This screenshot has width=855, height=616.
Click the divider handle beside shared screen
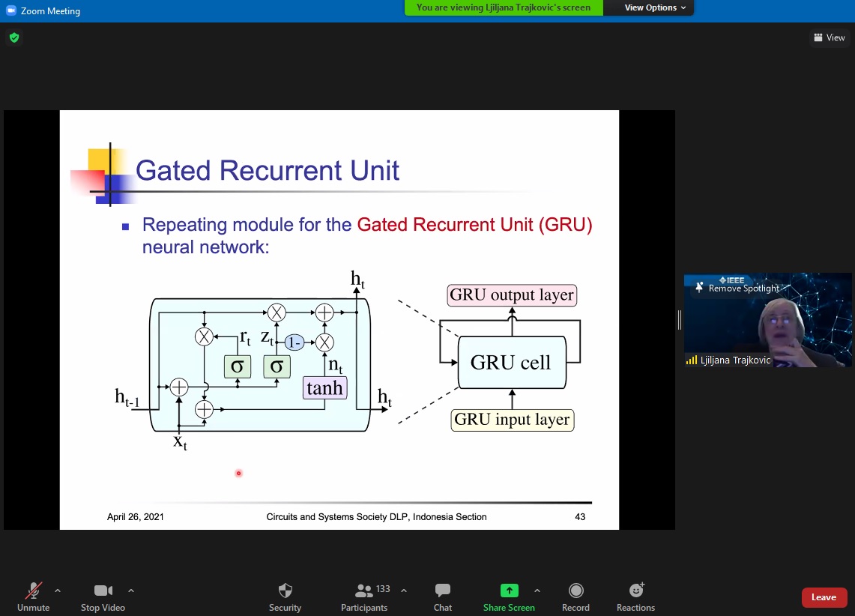(680, 320)
